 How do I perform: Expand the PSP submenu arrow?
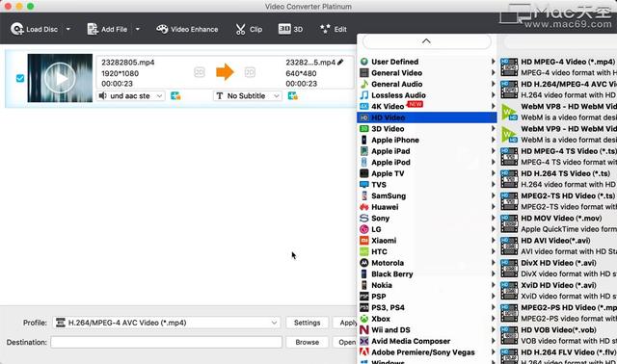click(493, 297)
